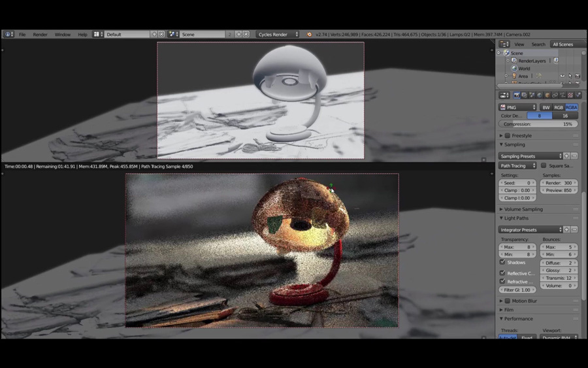Delete the current Scene with X icon
588x368 pixels.
246,34
